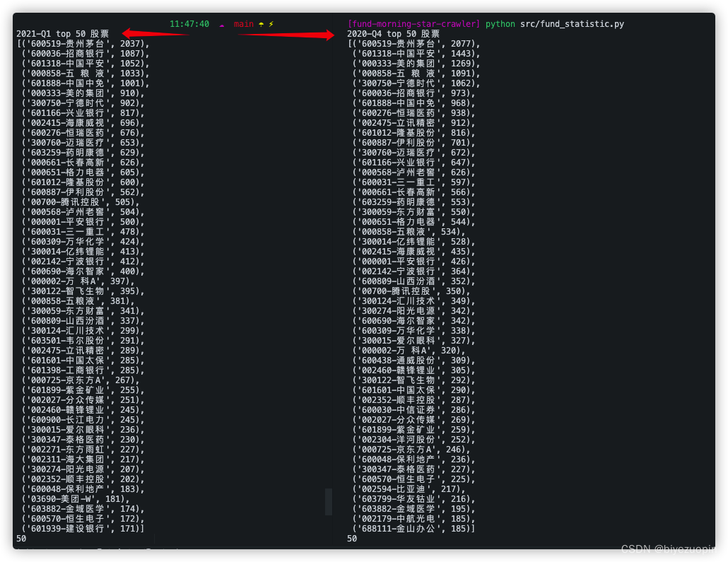
Task: Select the 600438-通威股份 row with 309
Action: pos(413,361)
